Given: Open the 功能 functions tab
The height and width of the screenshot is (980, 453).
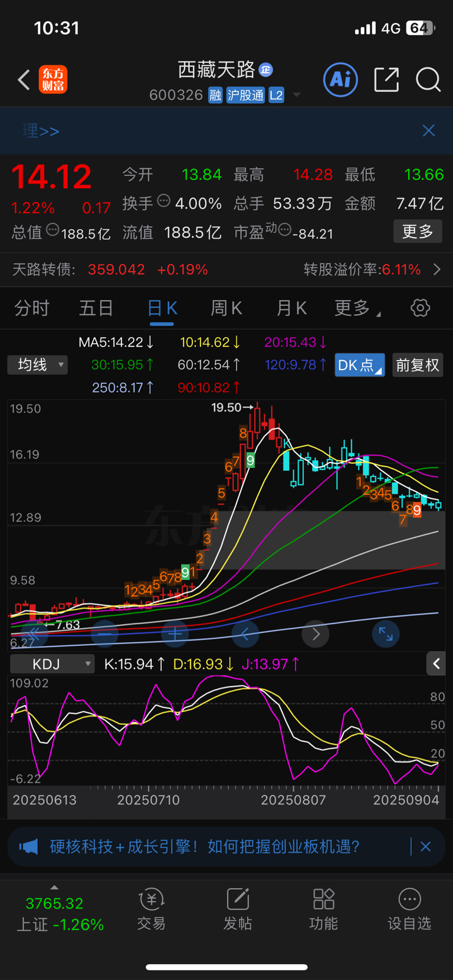Looking at the screenshot, I should coord(324,909).
